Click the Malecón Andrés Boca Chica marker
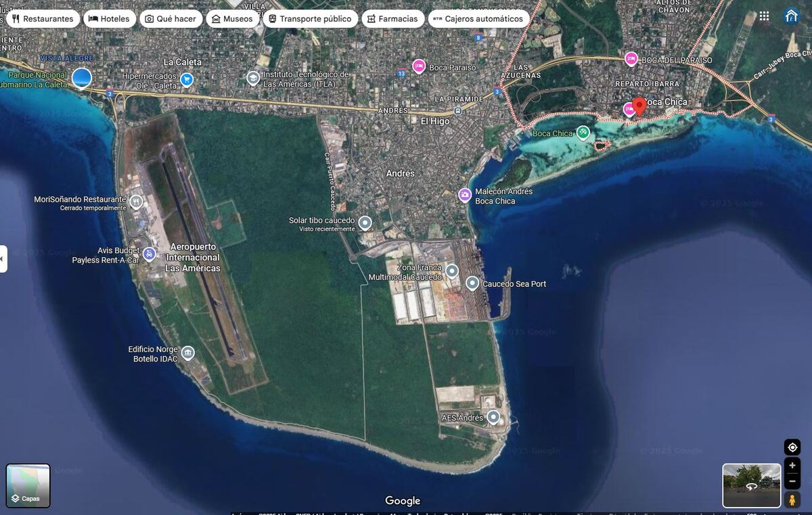The height and width of the screenshot is (515, 812). click(x=465, y=196)
